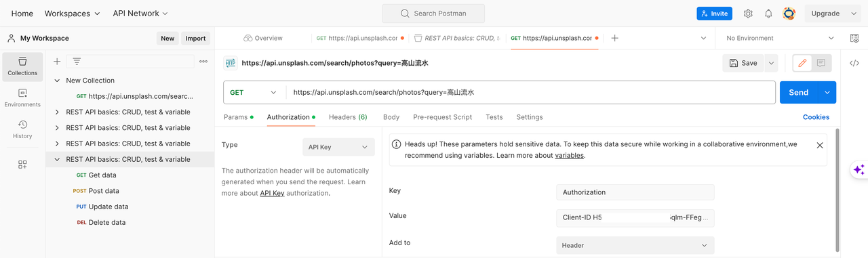Collapse the New Collection tree node

pos(57,81)
